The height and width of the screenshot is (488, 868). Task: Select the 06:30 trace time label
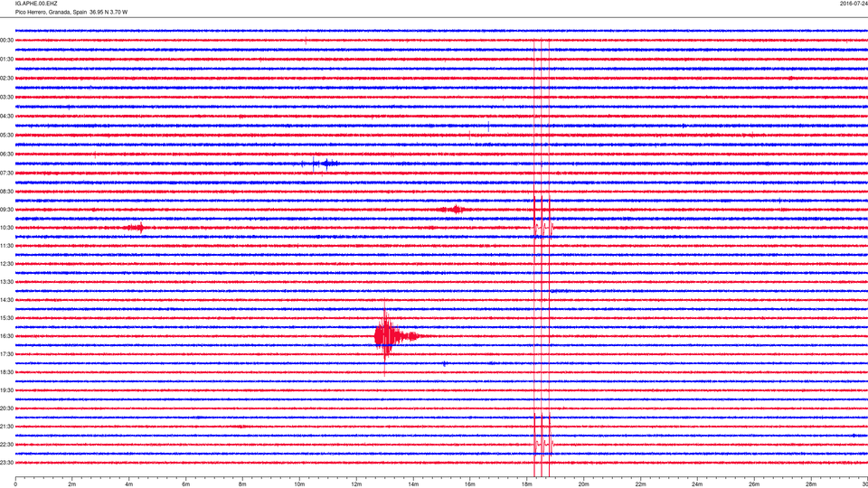coord(6,155)
